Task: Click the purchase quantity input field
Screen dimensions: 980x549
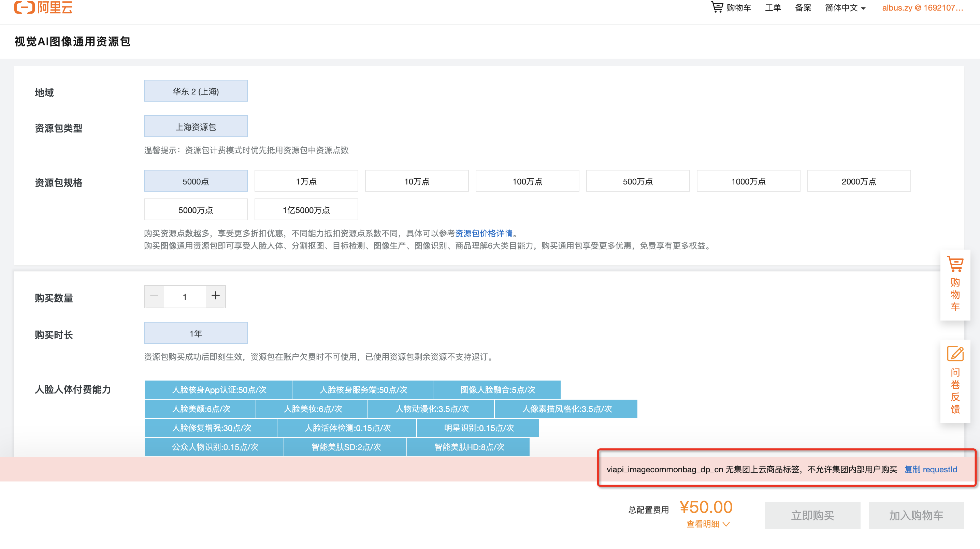Action: tap(185, 297)
